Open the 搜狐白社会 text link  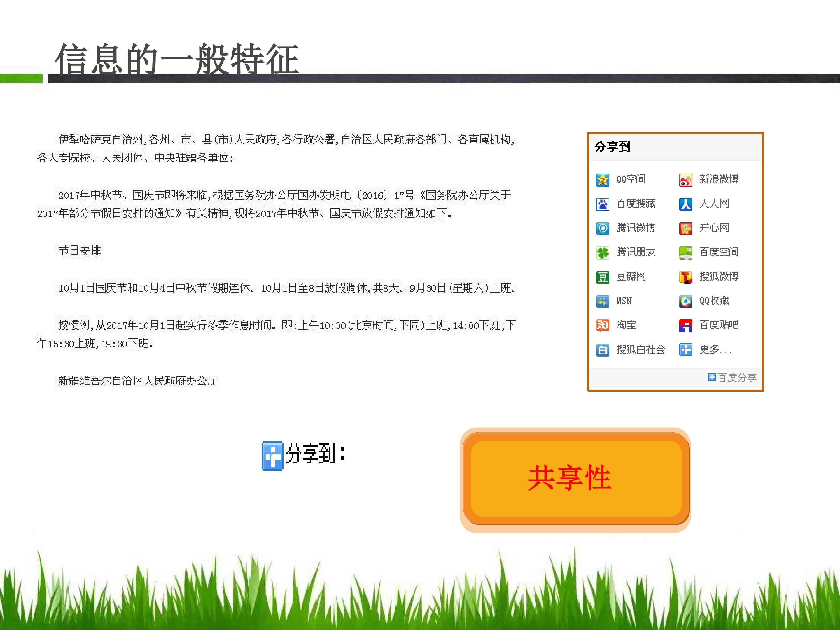click(641, 349)
